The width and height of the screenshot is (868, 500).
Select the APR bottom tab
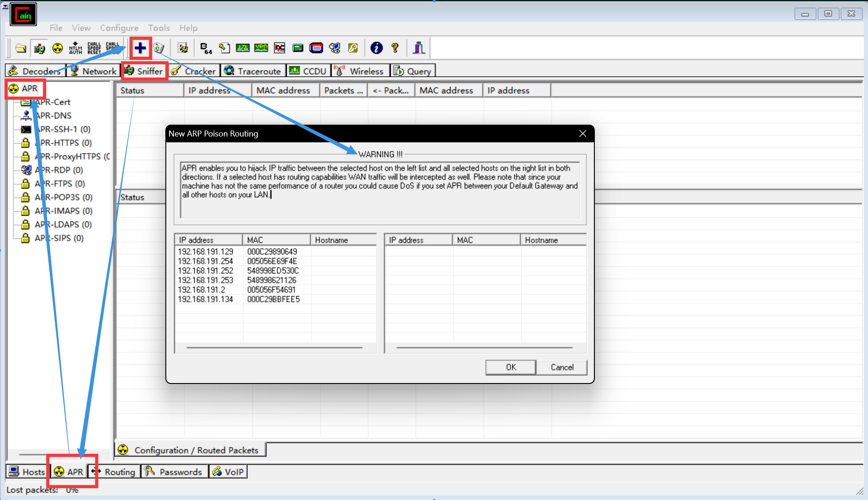tap(69, 472)
